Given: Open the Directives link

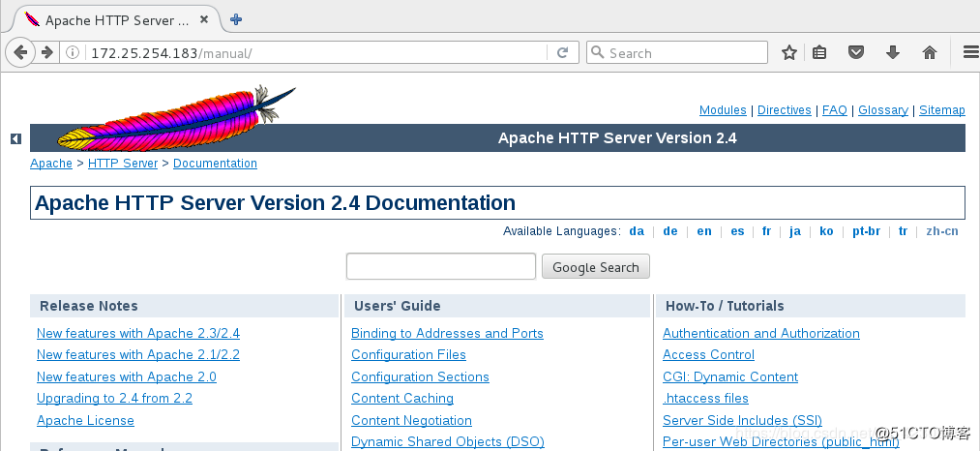Looking at the screenshot, I should [x=785, y=110].
